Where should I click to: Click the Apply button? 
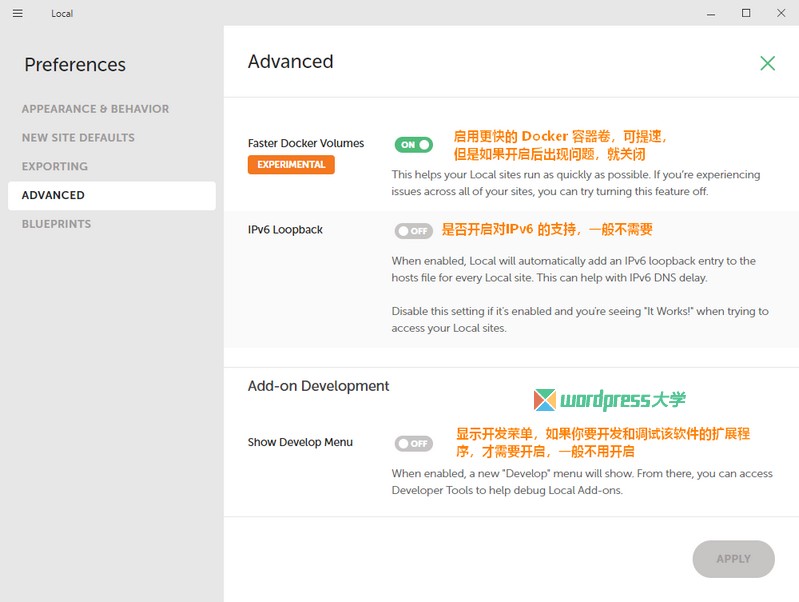coord(733,559)
